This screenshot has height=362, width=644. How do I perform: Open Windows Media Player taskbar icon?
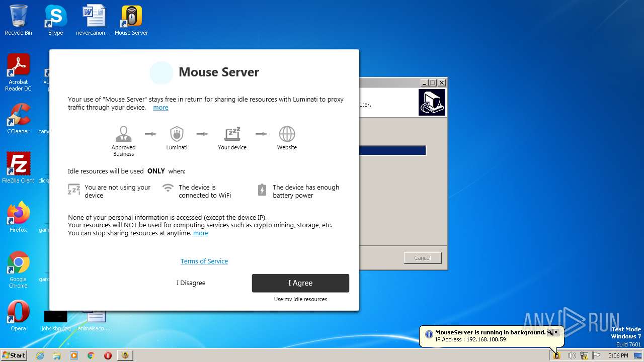click(74, 355)
